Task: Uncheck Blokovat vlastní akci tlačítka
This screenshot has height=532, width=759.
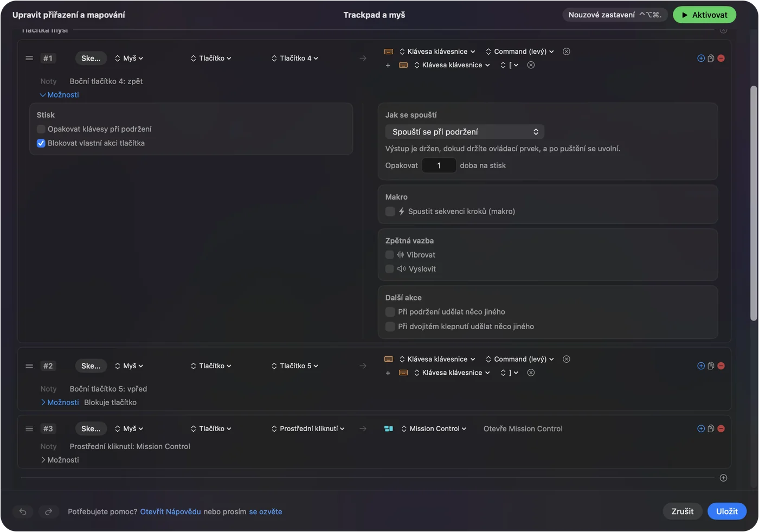Action: pos(41,143)
